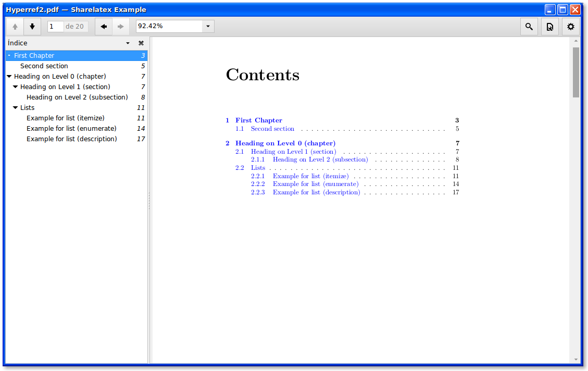
Task: Navigate forward with right arrow button
Action: pyautogui.click(x=120, y=27)
